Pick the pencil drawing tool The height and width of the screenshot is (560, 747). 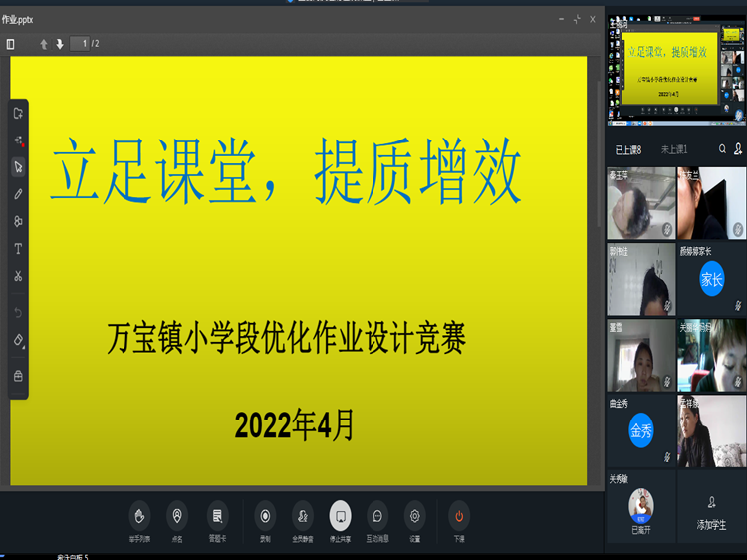click(18, 194)
